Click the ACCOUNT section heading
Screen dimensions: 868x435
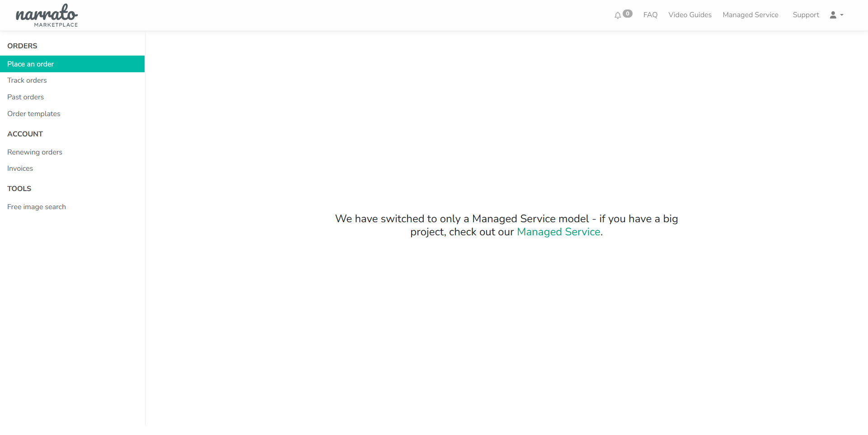click(25, 134)
